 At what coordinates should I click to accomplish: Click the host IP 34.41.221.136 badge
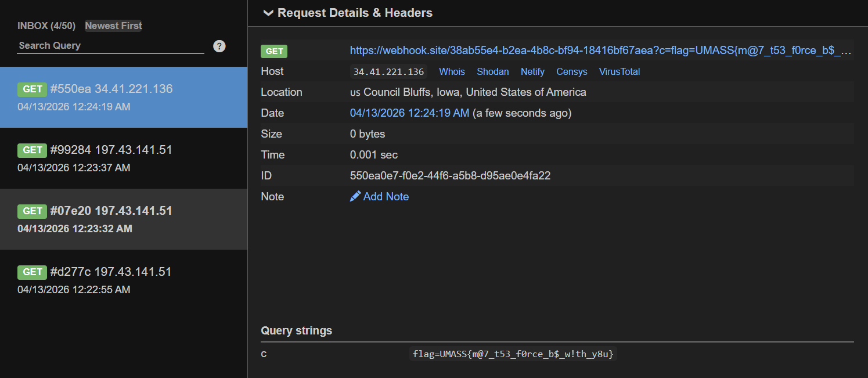click(x=388, y=72)
